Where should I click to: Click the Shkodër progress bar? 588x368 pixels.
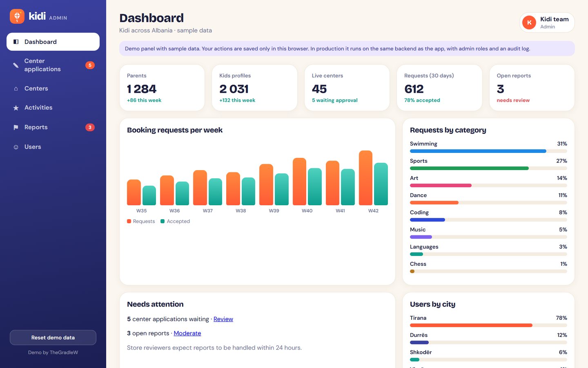coord(488,360)
